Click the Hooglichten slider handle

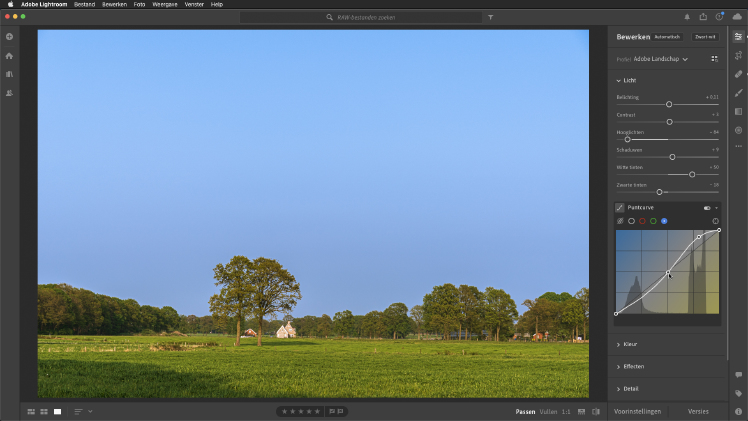[x=627, y=140]
